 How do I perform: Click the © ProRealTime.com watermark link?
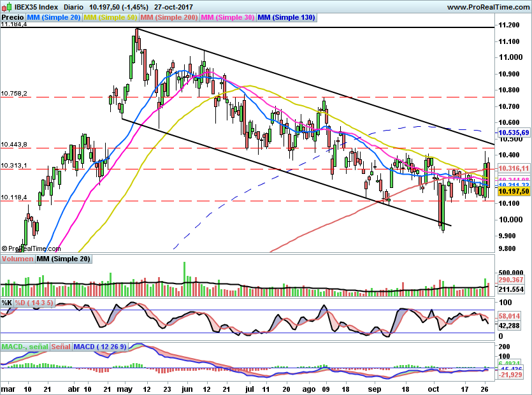(31, 248)
